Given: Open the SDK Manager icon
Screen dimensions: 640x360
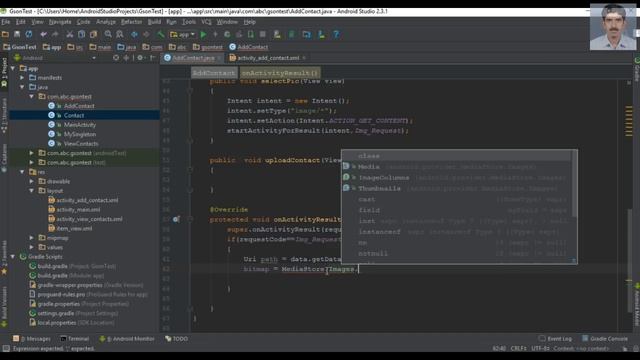Looking at the screenshot, I should (x=322, y=35).
